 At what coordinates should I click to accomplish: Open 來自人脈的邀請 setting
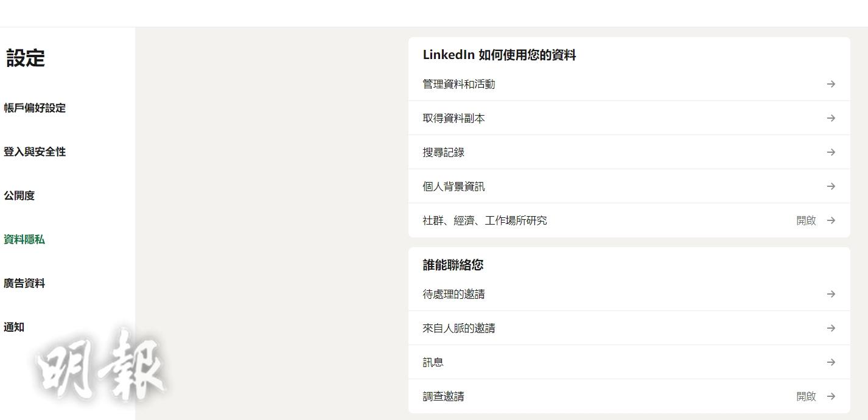(x=629, y=328)
